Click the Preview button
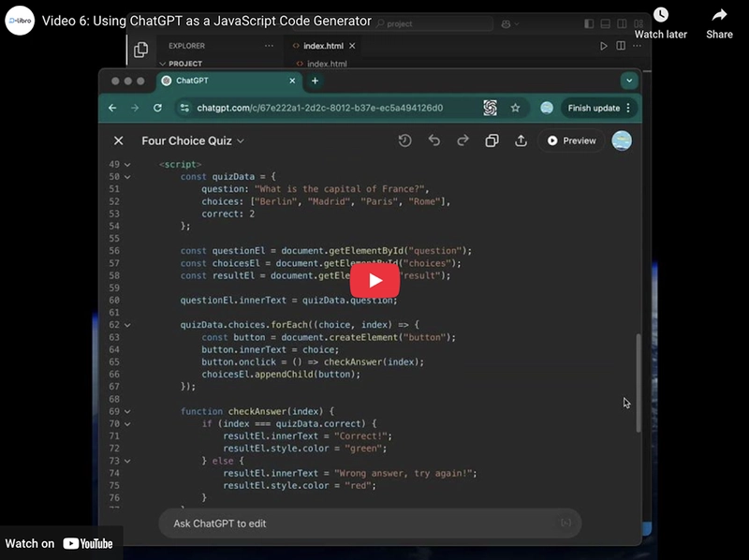This screenshot has width=749, height=560. point(571,140)
